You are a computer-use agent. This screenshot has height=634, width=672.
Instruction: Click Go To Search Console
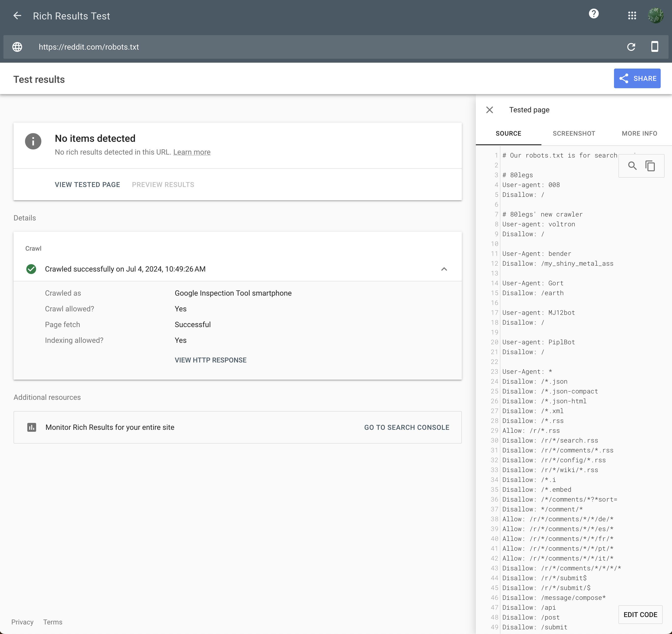(x=406, y=427)
